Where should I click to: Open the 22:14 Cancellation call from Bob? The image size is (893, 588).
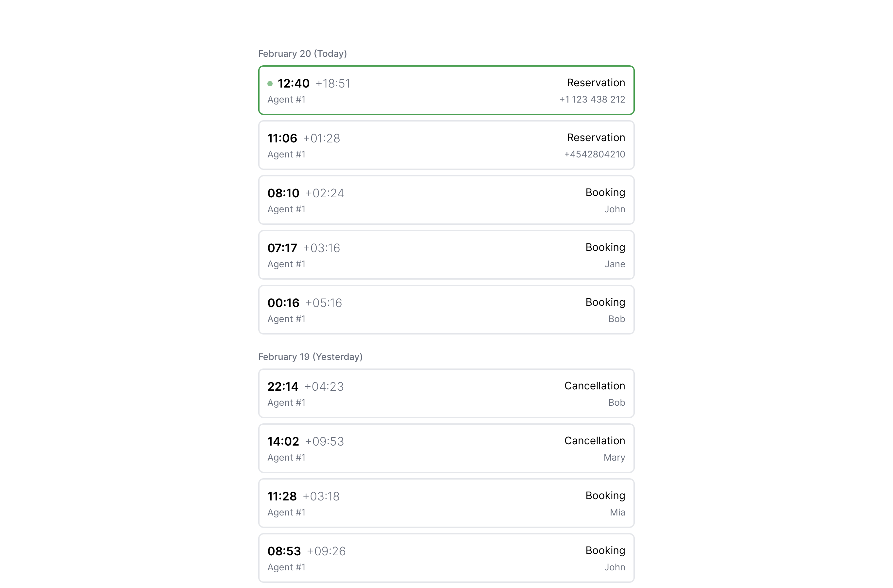[446, 393]
